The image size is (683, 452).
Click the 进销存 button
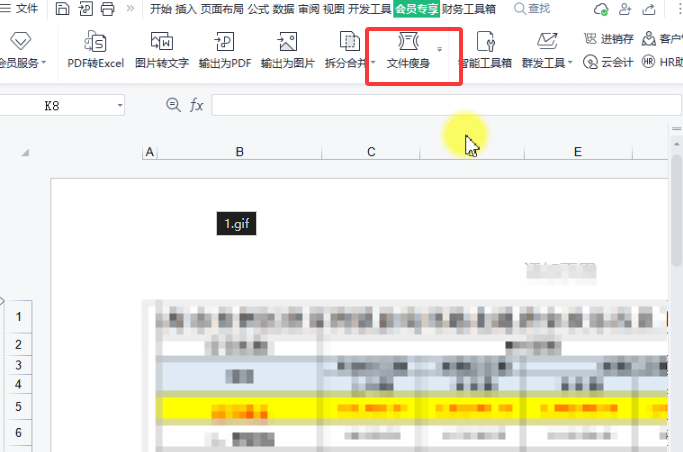coord(616,39)
